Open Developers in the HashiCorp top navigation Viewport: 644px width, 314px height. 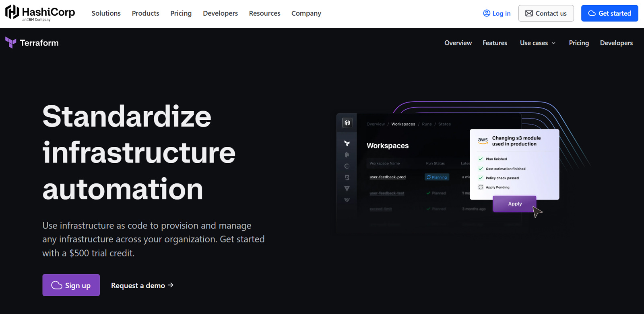220,13
